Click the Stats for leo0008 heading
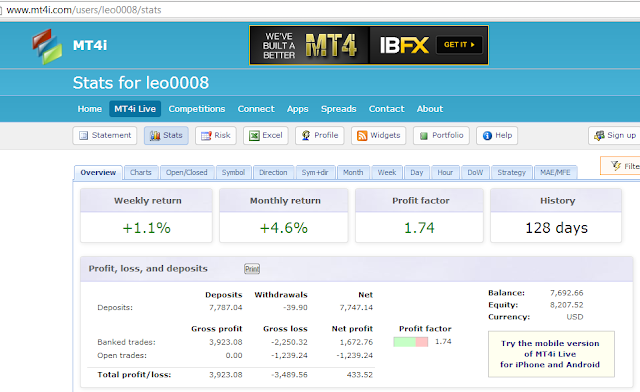This screenshot has height=392, width=640. [141, 83]
